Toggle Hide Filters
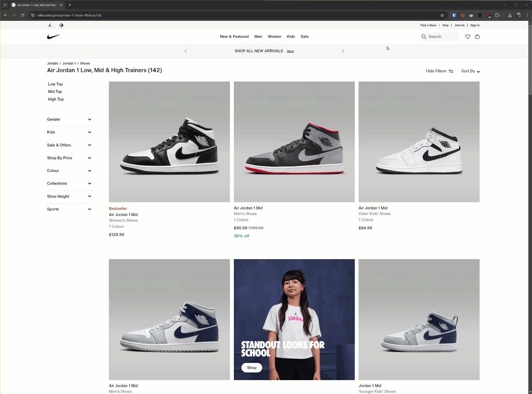 (440, 71)
